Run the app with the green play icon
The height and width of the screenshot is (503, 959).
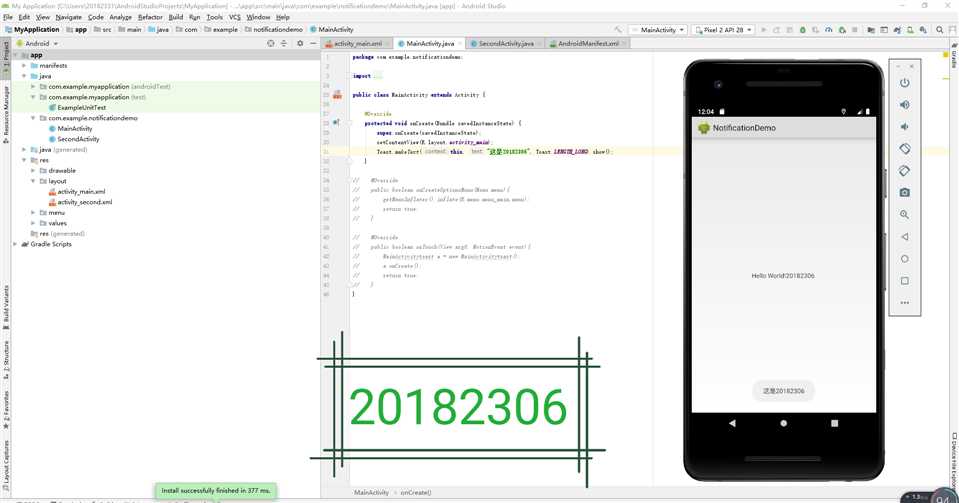(764, 29)
